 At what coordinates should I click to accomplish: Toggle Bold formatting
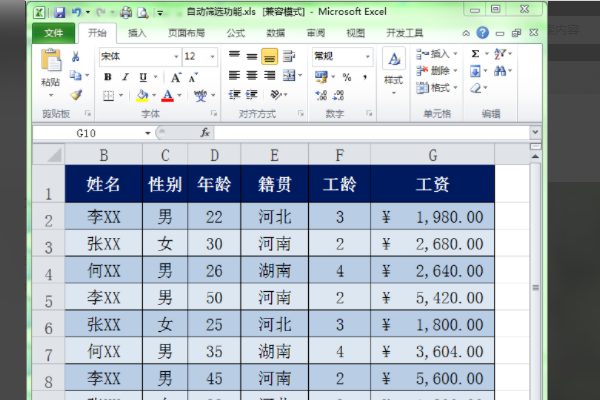(108, 77)
